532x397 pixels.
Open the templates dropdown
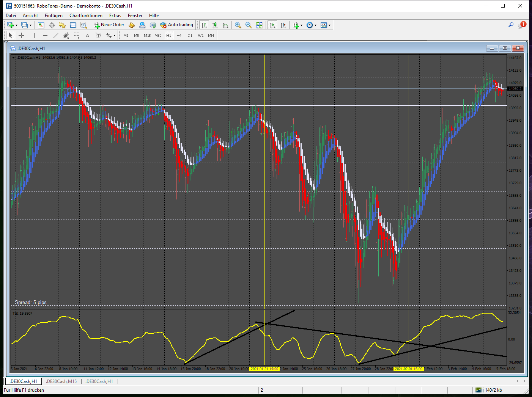click(x=329, y=25)
